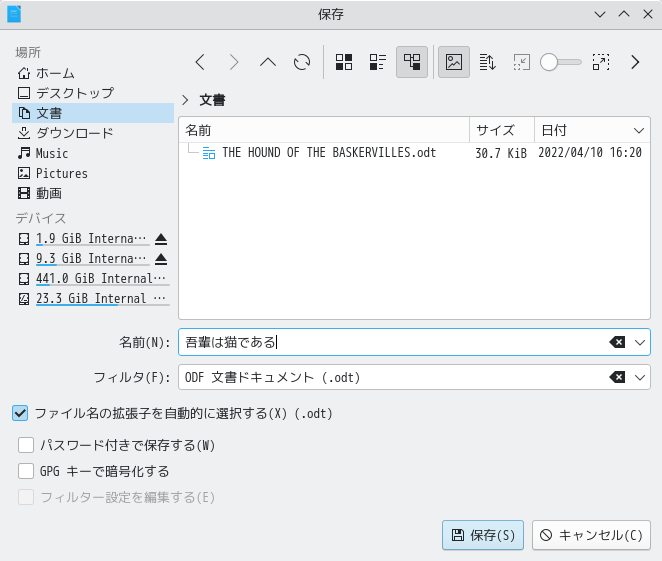Image resolution: width=662 pixels, height=561 pixels.
Task: Open the 23.3 GiB Internal device
Action: coord(93,299)
